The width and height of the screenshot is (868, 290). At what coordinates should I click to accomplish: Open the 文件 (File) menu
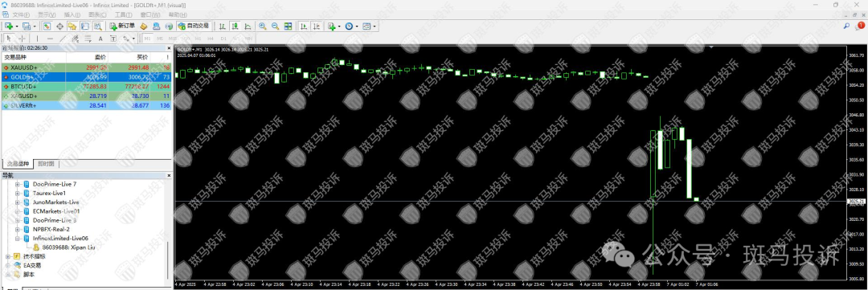(21, 14)
